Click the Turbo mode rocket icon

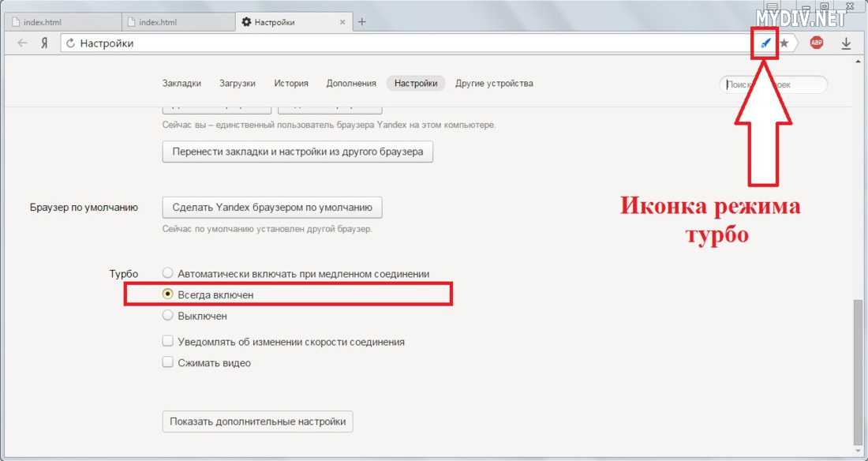click(x=765, y=43)
